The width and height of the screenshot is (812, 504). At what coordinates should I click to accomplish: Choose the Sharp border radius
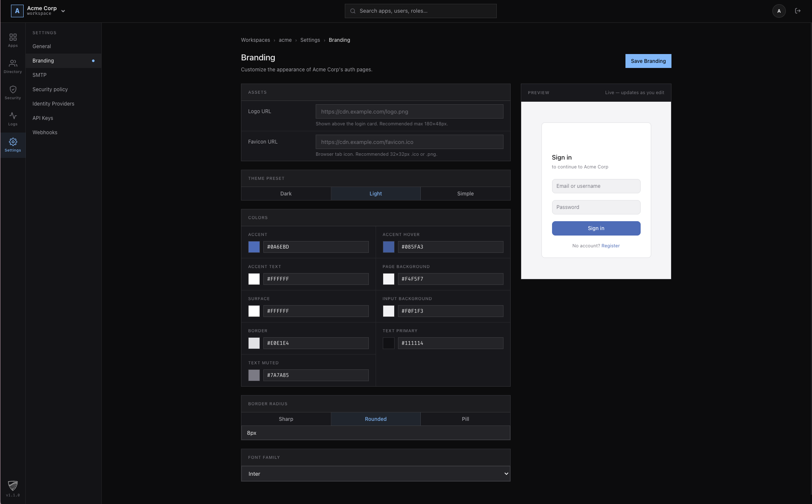[x=286, y=419]
